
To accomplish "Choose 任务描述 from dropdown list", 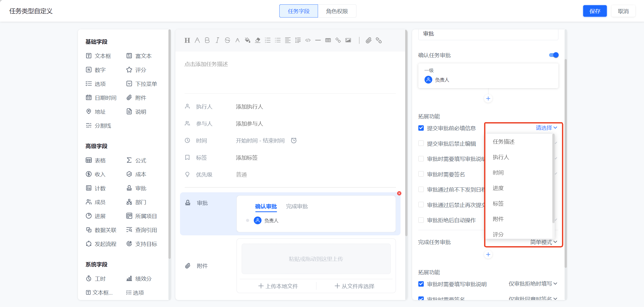I will pyautogui.click(x=519, y=142).
